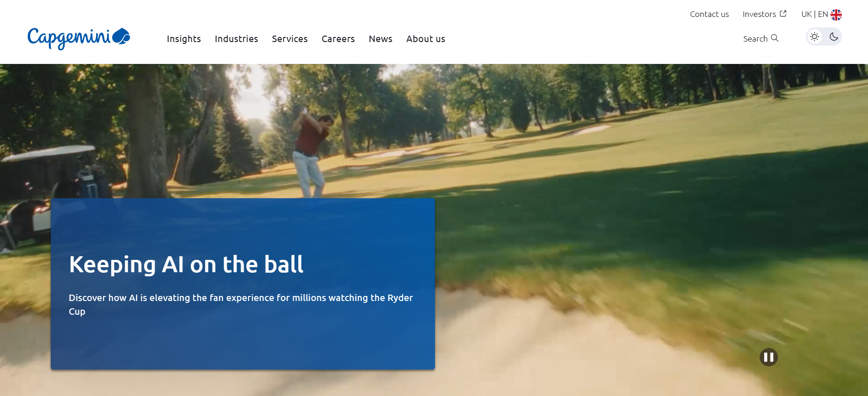The width and height of the screenshot is (868, 396).
Task: Visit the Investors link
Action: 759,14
